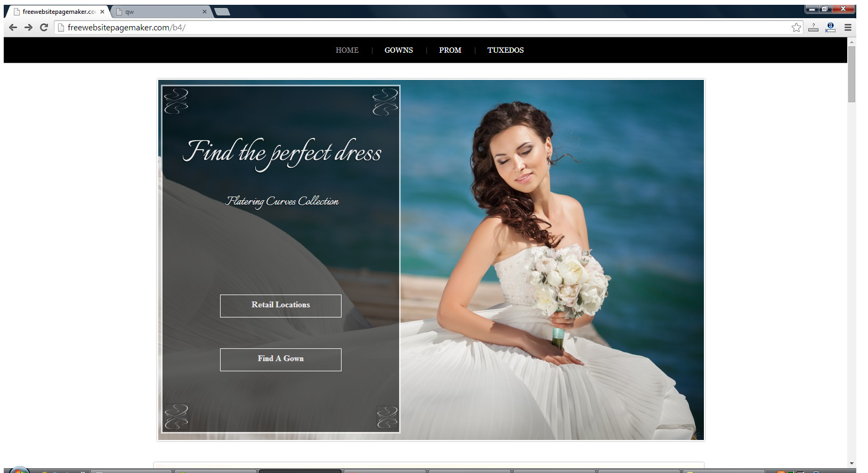Click the extension icon left of the Chrome menu
Image resolution: width=868 pixels, height=473 pixels.
click(830, 27)
